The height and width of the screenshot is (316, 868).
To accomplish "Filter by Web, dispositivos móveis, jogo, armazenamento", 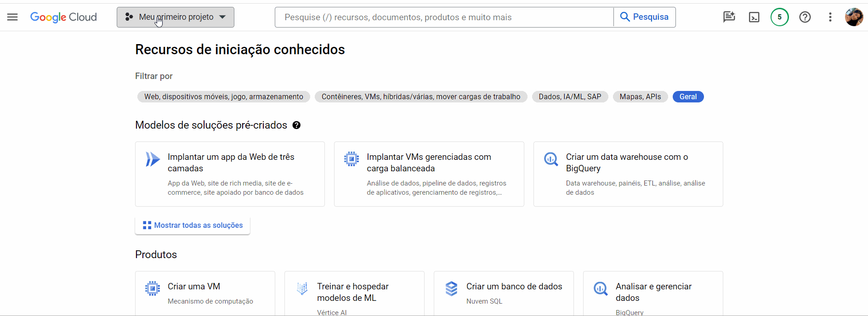I will 224,96.
